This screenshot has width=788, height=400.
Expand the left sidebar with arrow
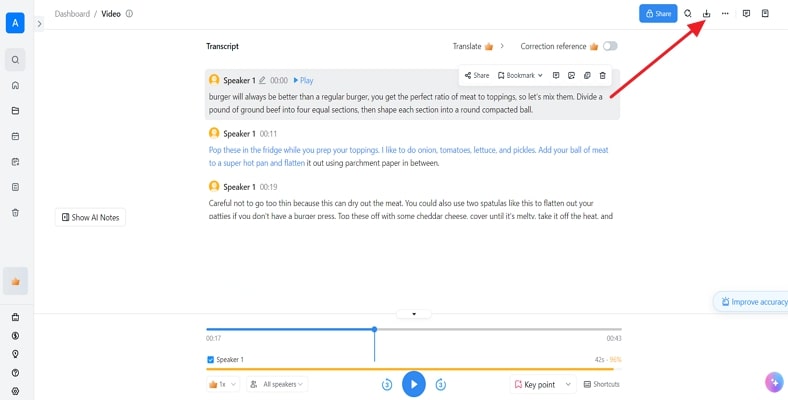(39, 23)
